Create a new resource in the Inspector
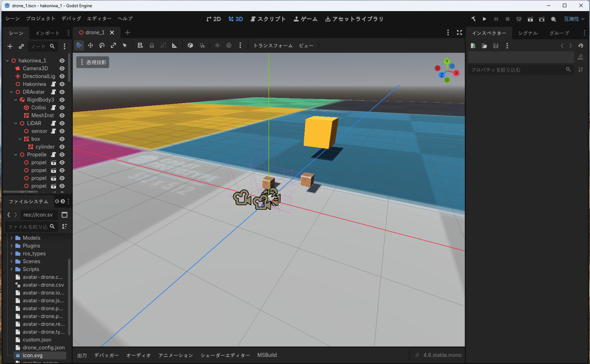 click(x=473, y=46)
